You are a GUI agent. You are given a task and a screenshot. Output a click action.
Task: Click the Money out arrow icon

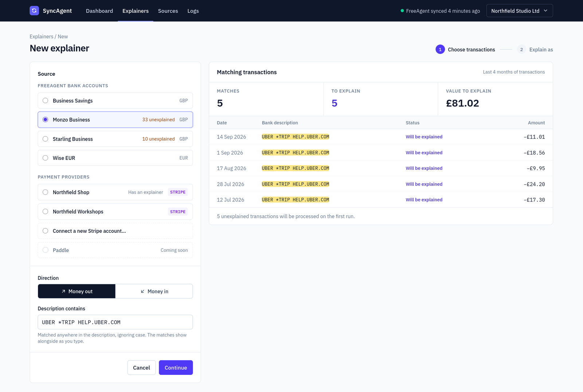tap(63, 291)
